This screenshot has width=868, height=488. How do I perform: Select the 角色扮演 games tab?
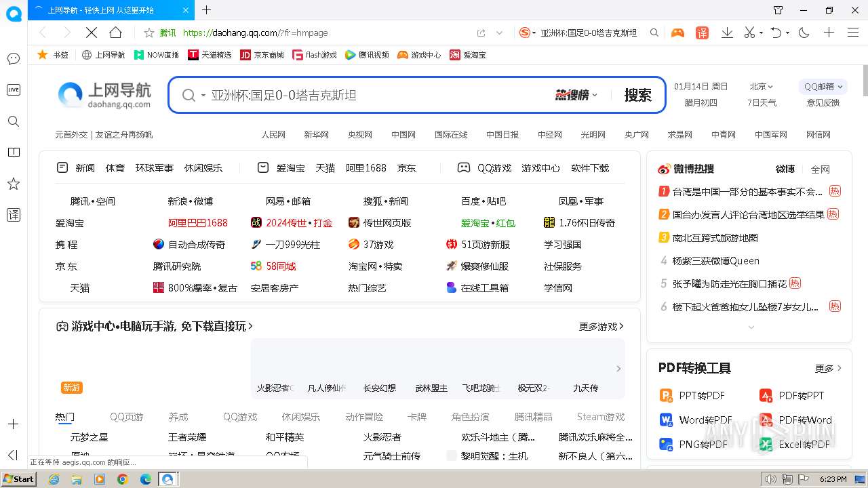click(470, 417)
